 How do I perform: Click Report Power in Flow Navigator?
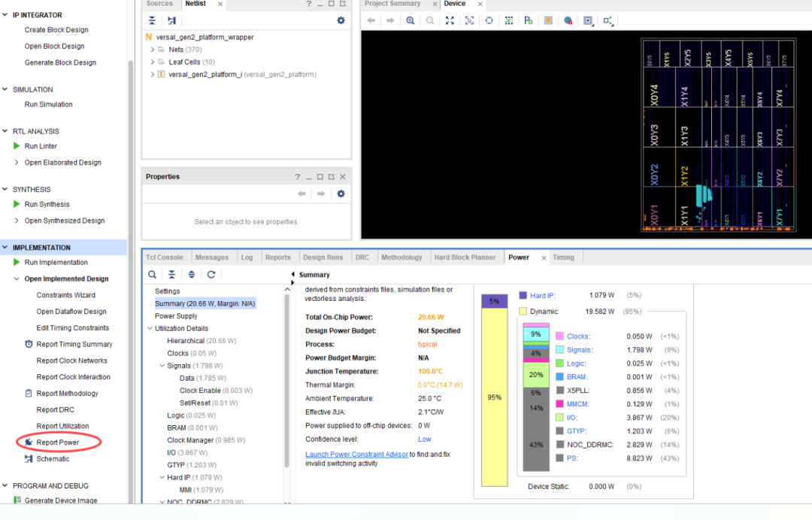pos(58,442)
